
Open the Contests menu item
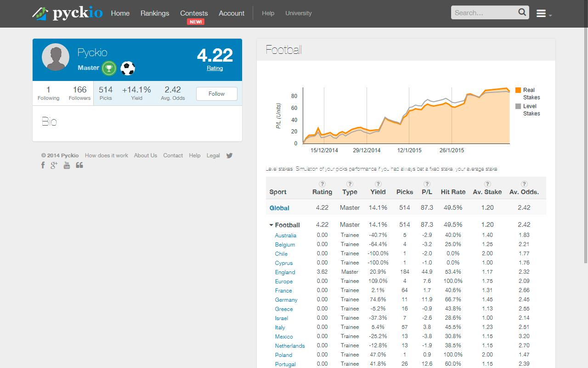(x=194, y=13)
